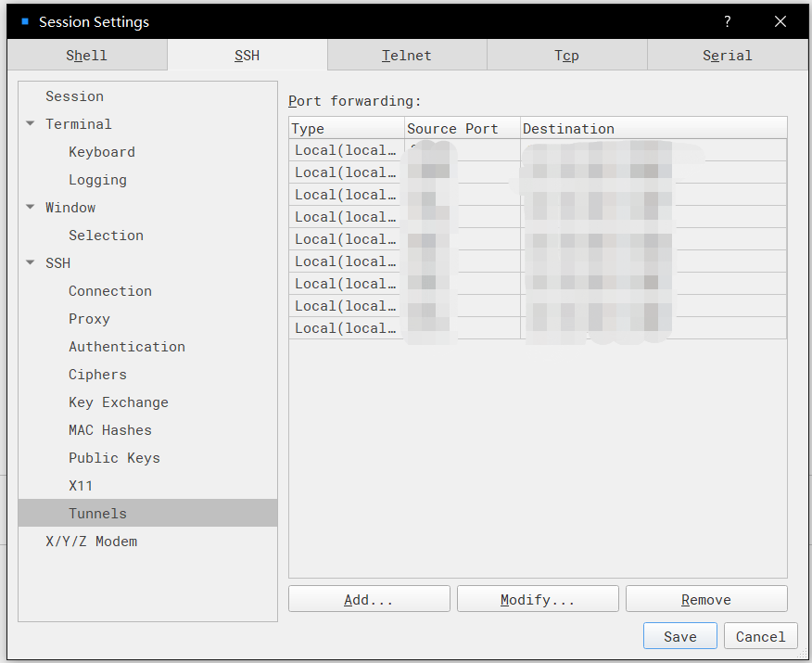Open MAC Hashes settings
812x663 pixels.
coord(110,430)
